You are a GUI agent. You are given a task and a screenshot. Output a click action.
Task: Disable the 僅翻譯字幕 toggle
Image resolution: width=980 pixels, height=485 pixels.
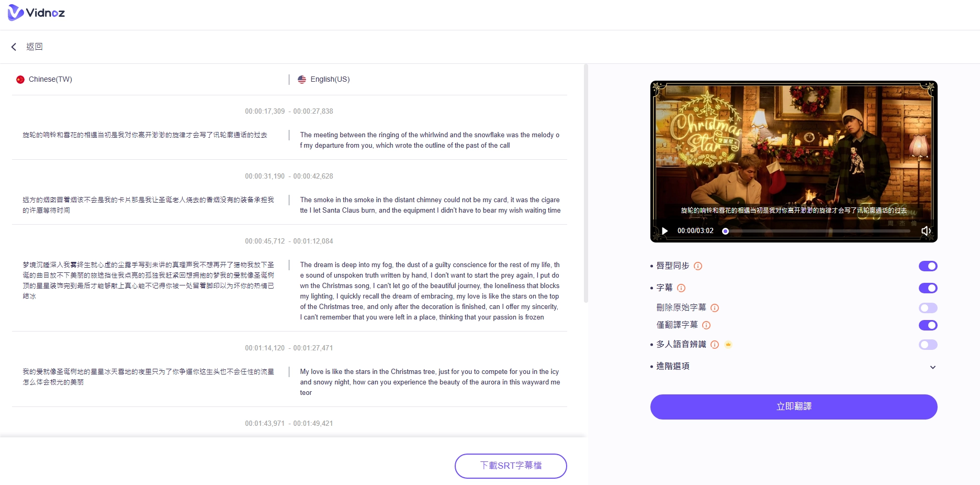(928, 325)
